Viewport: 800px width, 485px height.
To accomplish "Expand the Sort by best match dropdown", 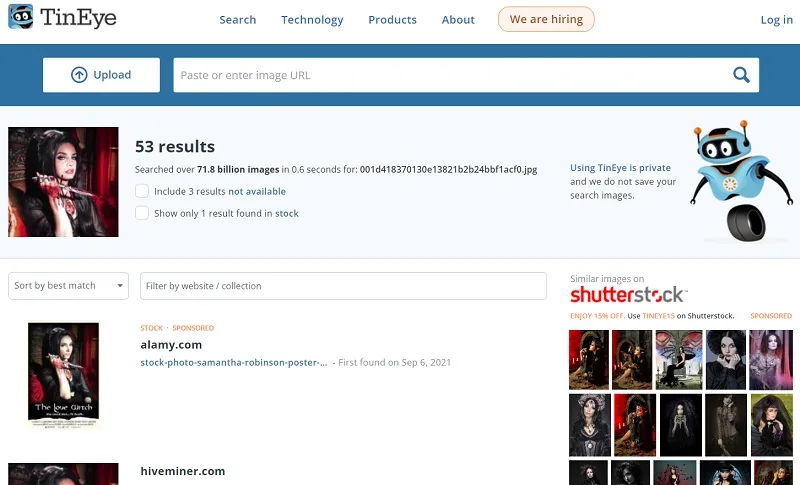I will [68, 286].
